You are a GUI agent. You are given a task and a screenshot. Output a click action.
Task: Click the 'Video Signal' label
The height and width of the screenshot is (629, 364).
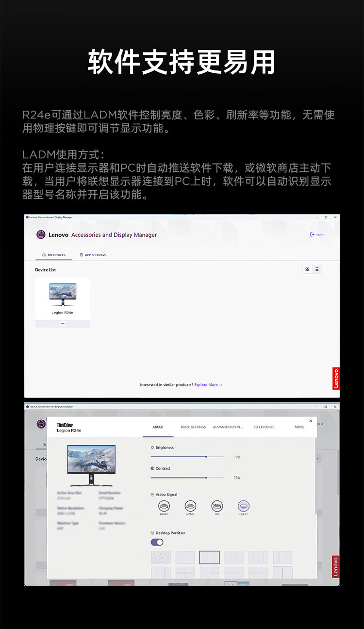166,495
